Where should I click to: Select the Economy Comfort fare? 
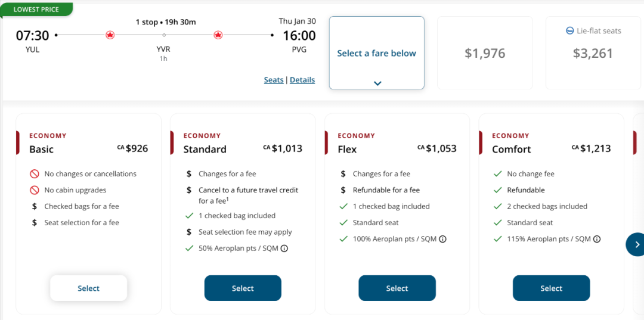[551, 288]
